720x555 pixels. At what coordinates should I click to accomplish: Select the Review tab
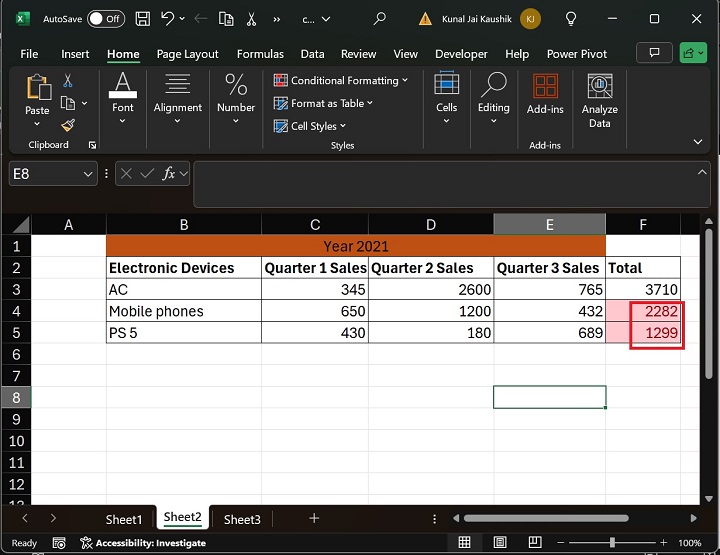click(358, 54)
